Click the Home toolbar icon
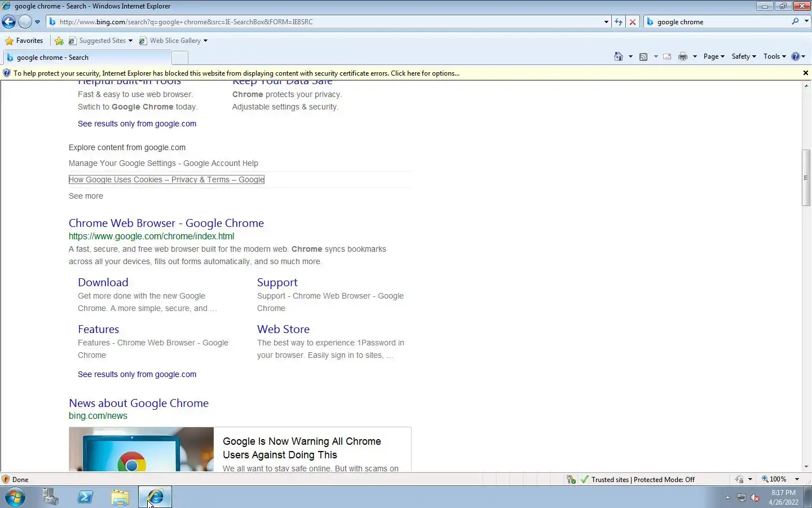The height and width of the screenshot is (508, 812). (x=619, y=56)
